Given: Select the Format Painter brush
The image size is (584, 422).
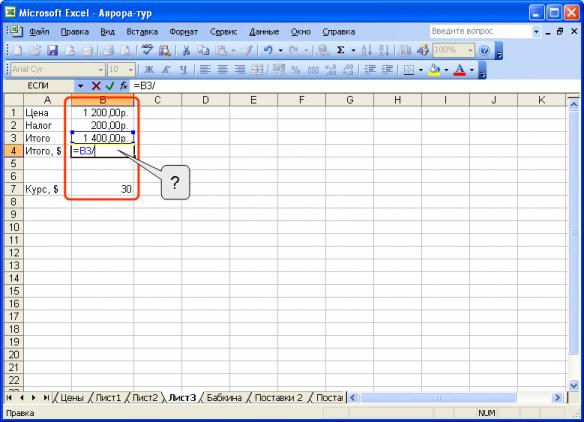Looking at the screenshot, I should pos(247,50).
